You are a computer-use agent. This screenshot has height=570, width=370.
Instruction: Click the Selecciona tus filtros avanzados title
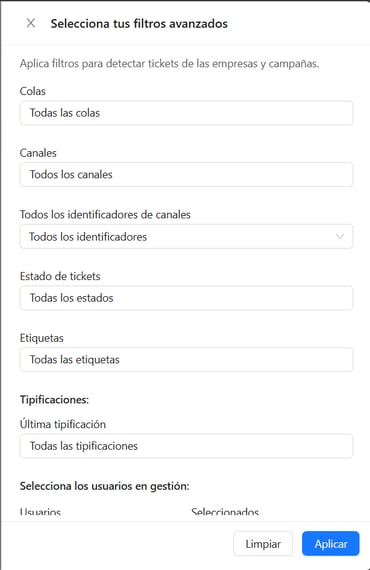pos(139,24)
